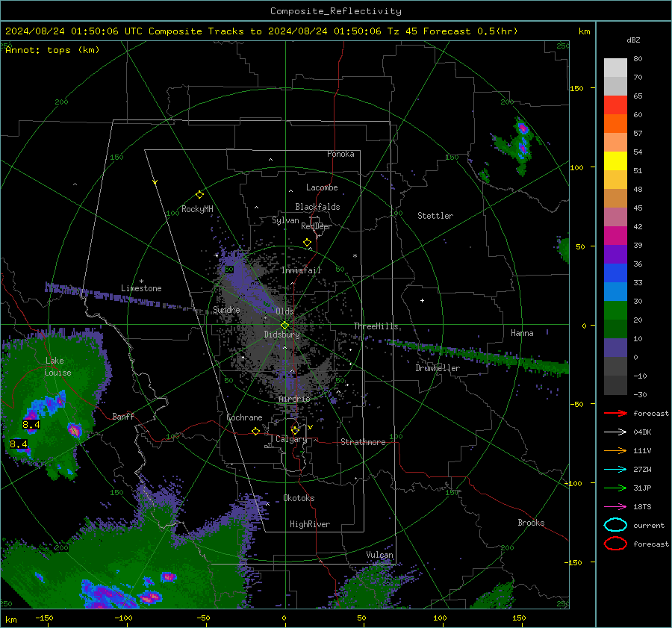This screenshot has height=628, width=672.
Task: Click the Lacombe city label
Action: tap(322, 187)
